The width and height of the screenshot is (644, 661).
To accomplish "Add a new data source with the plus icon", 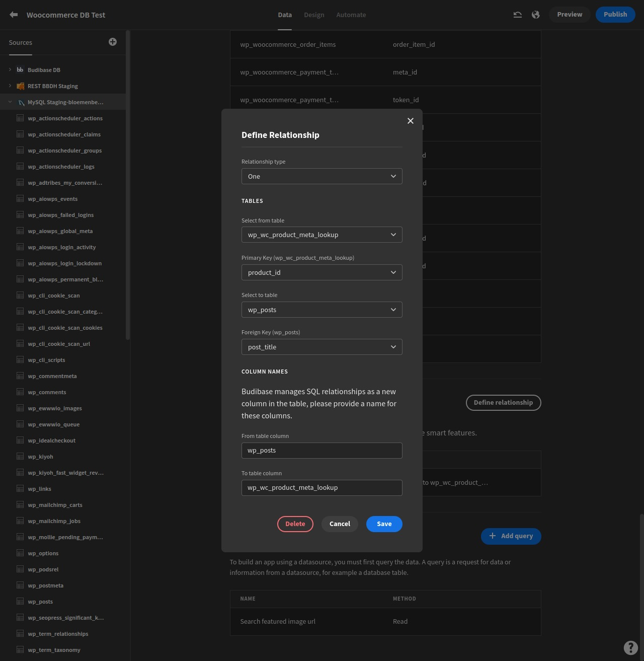I will pos(113,42).
